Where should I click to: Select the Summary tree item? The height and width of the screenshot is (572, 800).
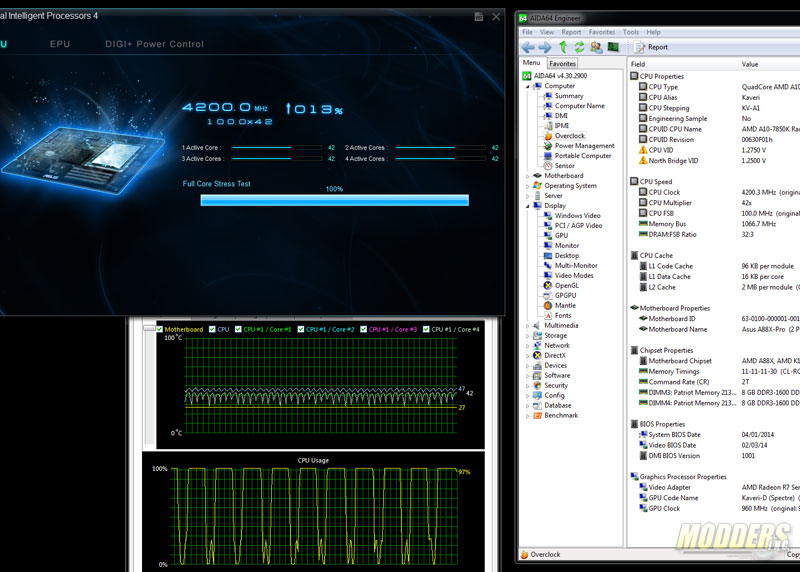569,96
